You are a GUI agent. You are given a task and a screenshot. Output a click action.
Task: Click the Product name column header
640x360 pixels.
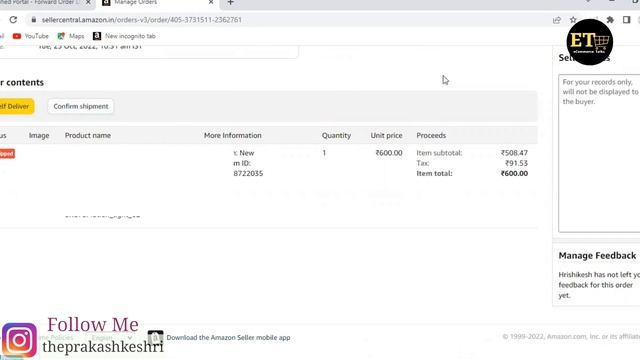(88, 136)
